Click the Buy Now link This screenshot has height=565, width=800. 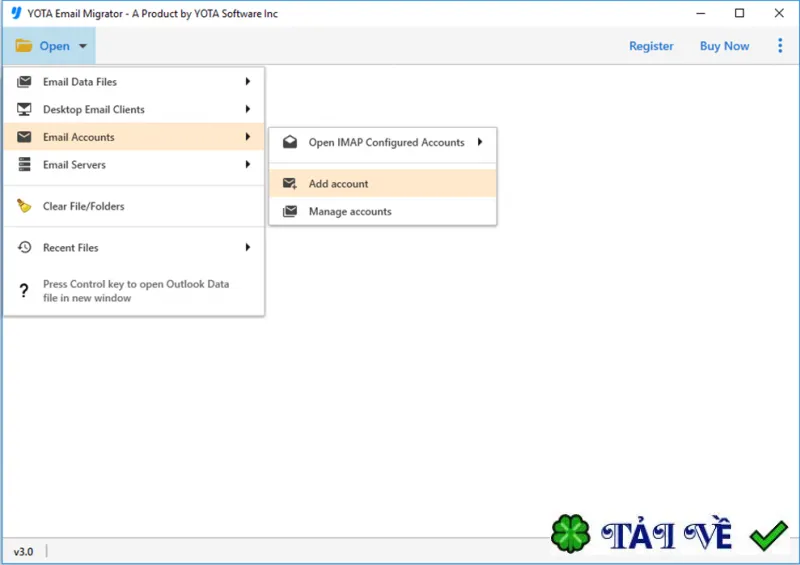[x=724, y=46]
